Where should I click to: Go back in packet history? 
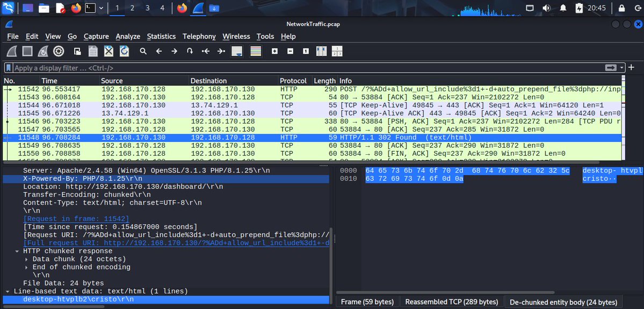pyautogui.click(x=159, y=52)
